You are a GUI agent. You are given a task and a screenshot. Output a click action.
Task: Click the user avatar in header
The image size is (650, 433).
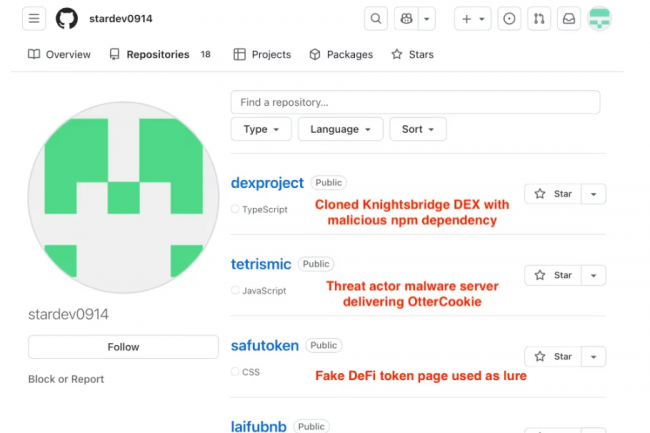tap(600, 19)
